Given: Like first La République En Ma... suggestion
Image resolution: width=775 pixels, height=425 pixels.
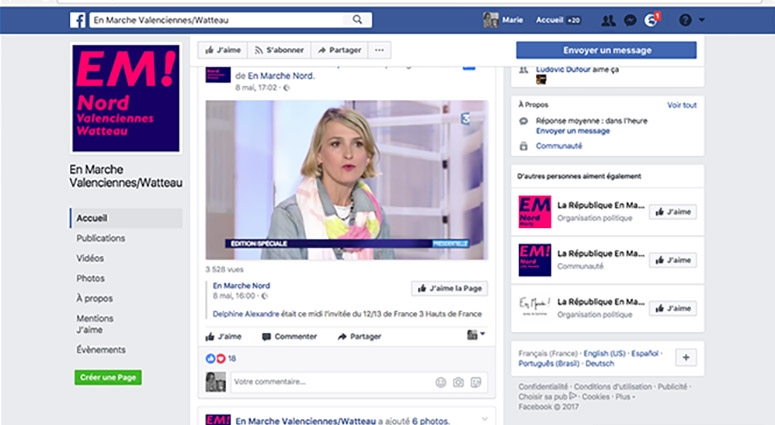Looking at the screenshot, I should 673,212.
